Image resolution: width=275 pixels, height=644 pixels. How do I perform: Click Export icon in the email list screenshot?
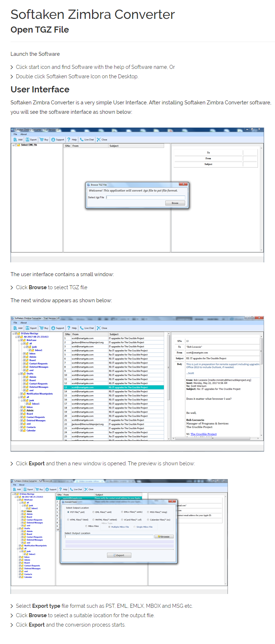[x=28, y=328]
